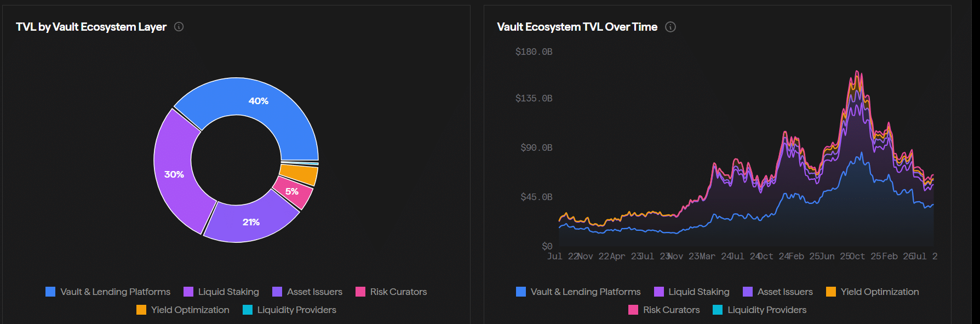Click Liquidity Providers teal swatch under donut chart
Image resolution: width=980 pixels, height=324 pixels.
coord(248,310)
